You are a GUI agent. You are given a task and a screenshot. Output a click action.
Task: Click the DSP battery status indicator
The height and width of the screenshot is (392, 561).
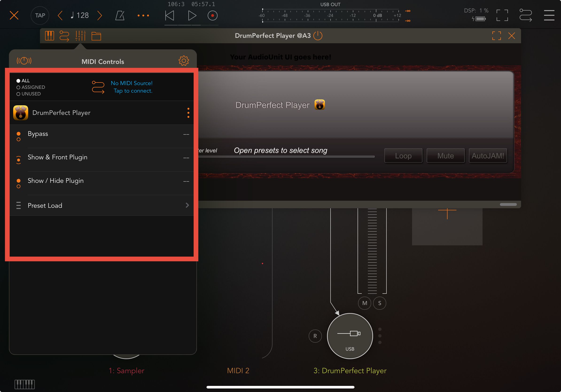coord(479,19)
